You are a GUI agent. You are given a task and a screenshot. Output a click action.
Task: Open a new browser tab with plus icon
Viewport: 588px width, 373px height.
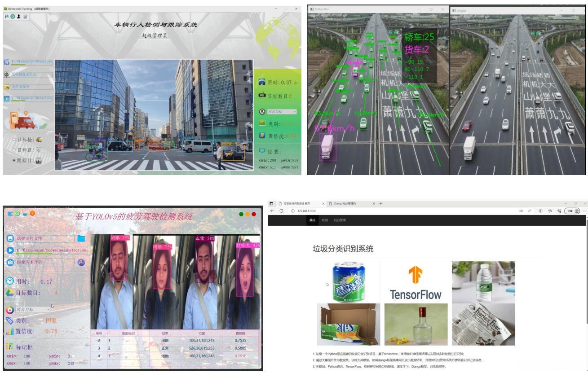coord(381,203)
